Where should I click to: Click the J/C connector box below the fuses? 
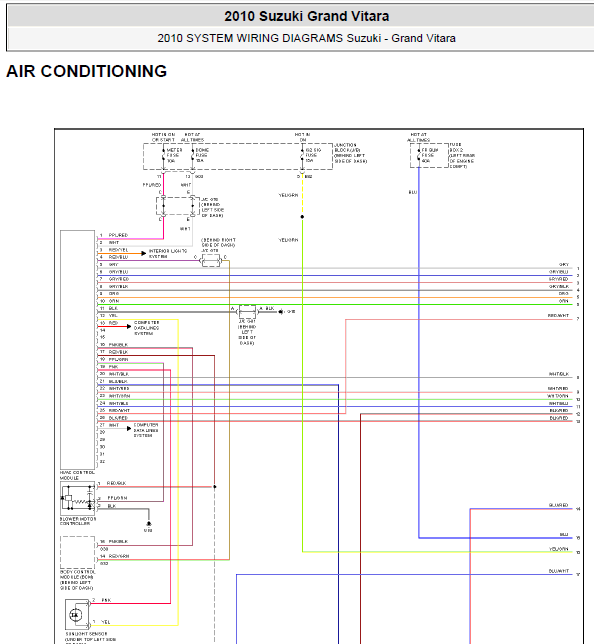click(x=177, y=206)
